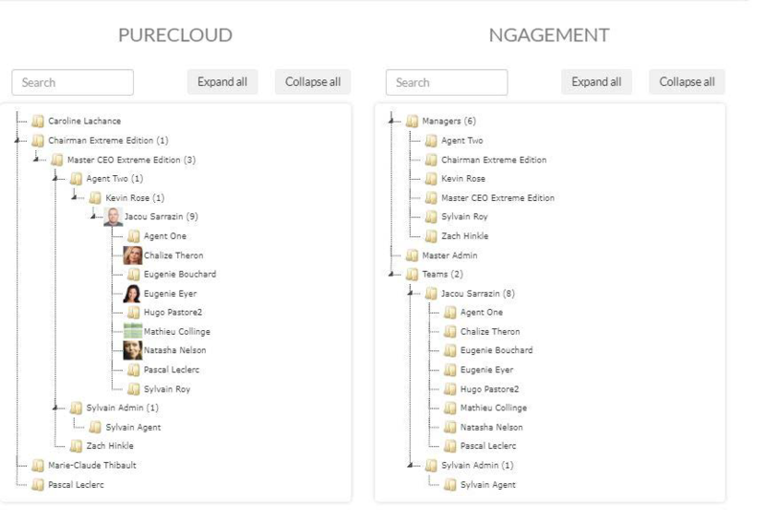Screen dimensions: 766x532
Task: Collapse Managers (6) node arrow
Action: click(392, 121)
